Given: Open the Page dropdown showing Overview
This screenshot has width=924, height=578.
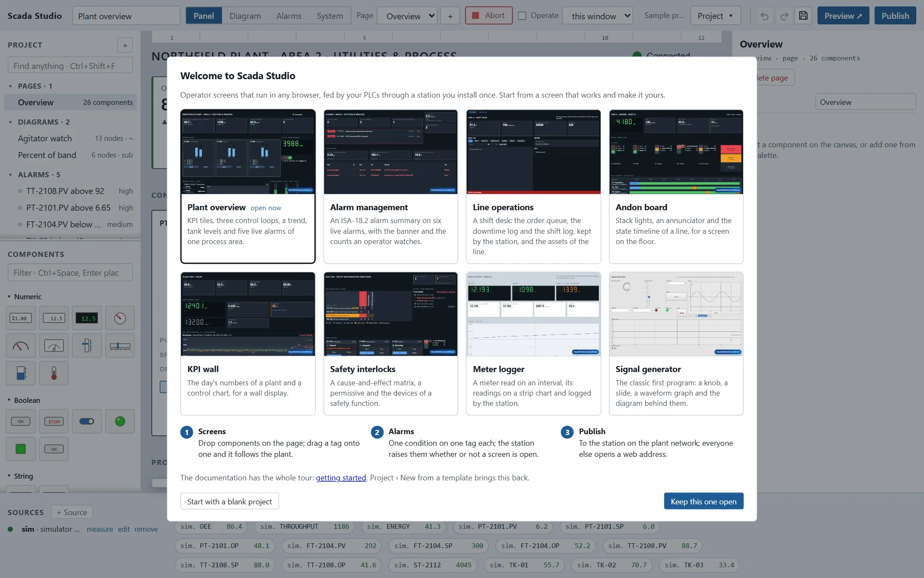Looking at the screenshot, I should point(407,16).
